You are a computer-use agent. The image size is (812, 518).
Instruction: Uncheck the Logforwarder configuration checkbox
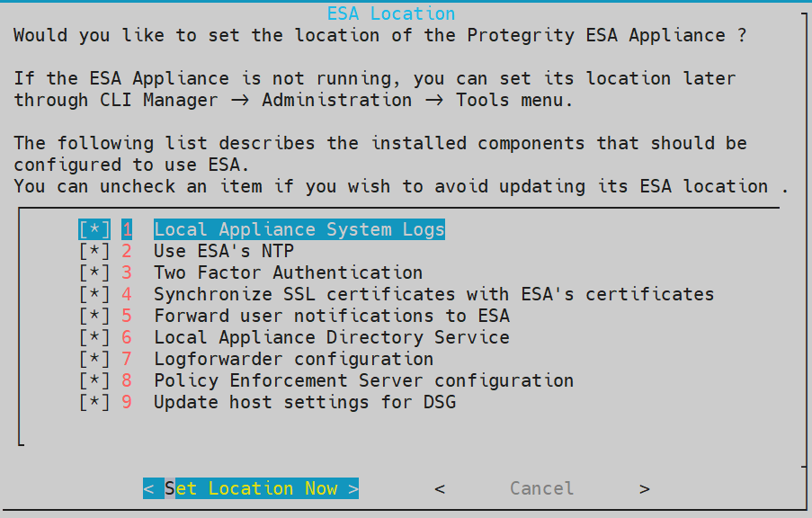click(x=94, y=359)
